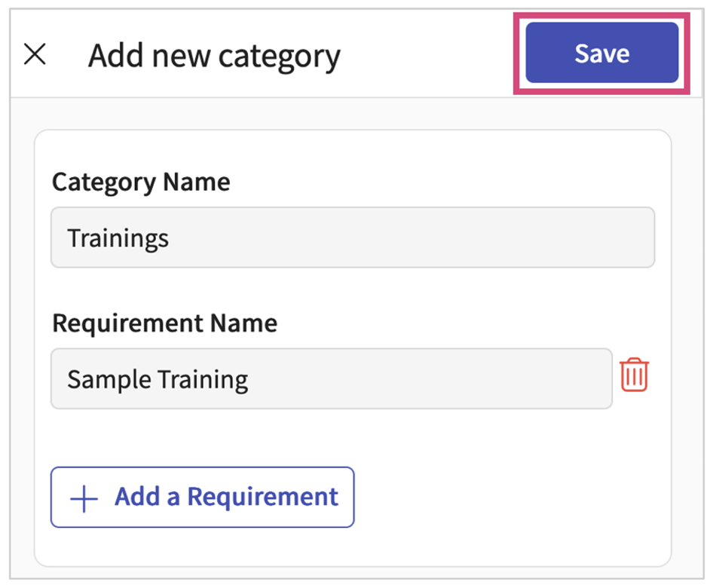Focus the Requirement Name input field

point(332,378)
